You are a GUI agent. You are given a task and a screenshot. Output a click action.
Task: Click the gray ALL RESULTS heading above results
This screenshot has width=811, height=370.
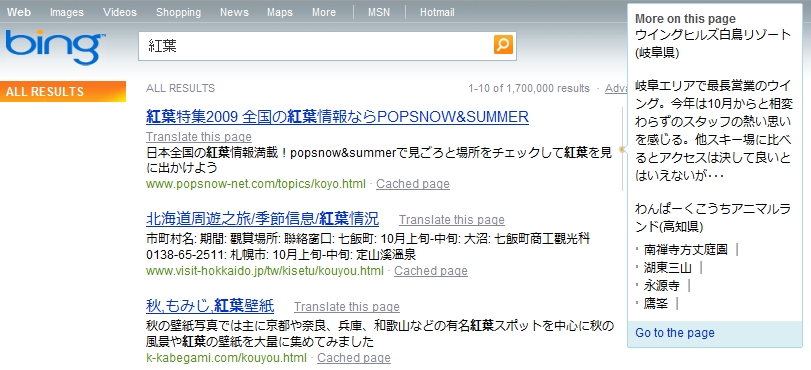coord(181,88)
